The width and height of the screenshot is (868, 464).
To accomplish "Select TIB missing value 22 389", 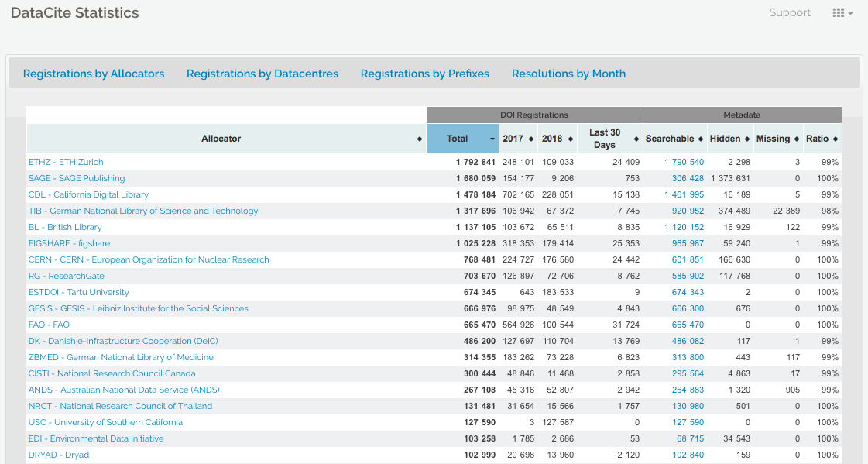I will [x=787, y=211].
